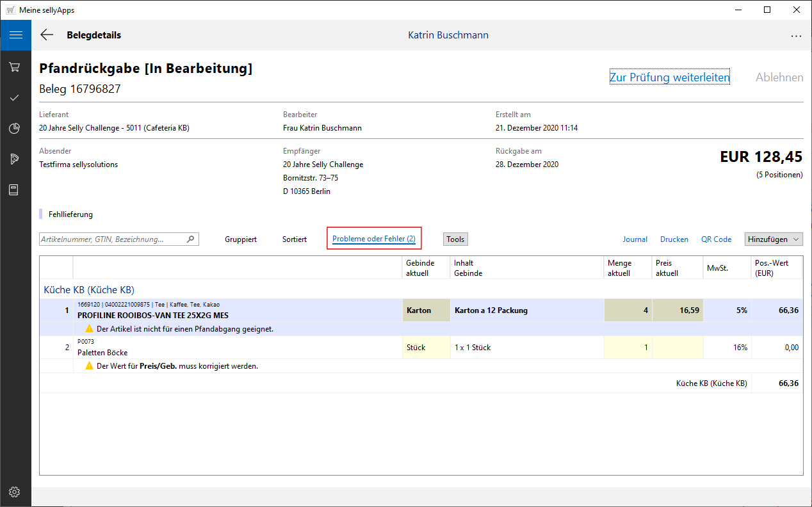The width and height of the screenshot is (812, 507).
Task: Show the QR Code
Action: pos(716,239)
